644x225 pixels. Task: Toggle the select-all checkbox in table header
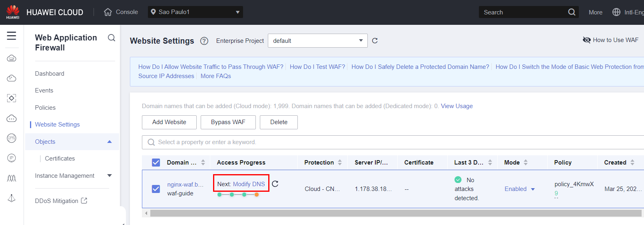pyautogui.click(x=156, y=163)
